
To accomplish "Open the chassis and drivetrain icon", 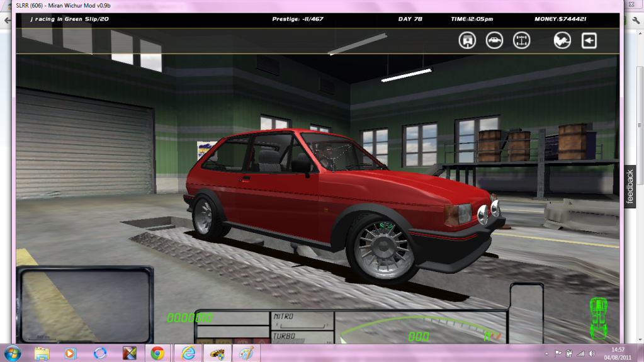I will [x=521, y=40].
